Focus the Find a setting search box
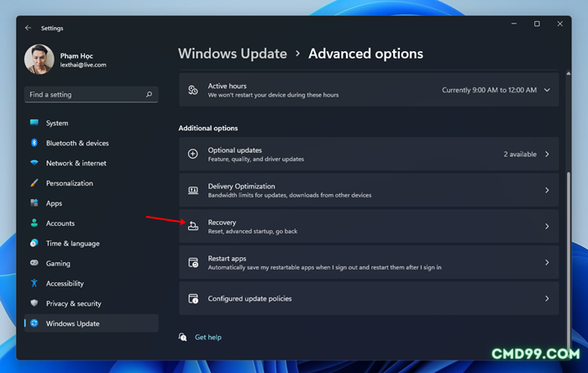Image resolution: width=588 pixels, height=373 pixels. (x=91, y=94)
